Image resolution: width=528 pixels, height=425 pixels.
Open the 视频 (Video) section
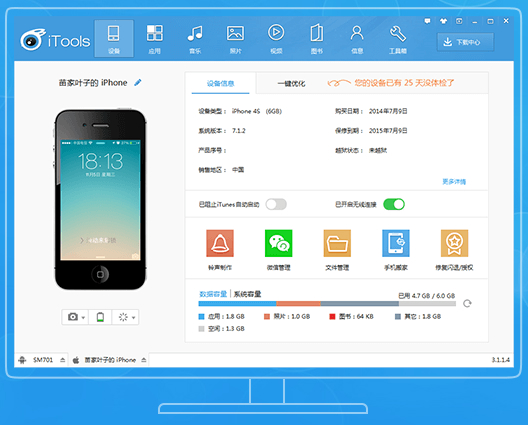pyautogui.click(x=276, y=38)
